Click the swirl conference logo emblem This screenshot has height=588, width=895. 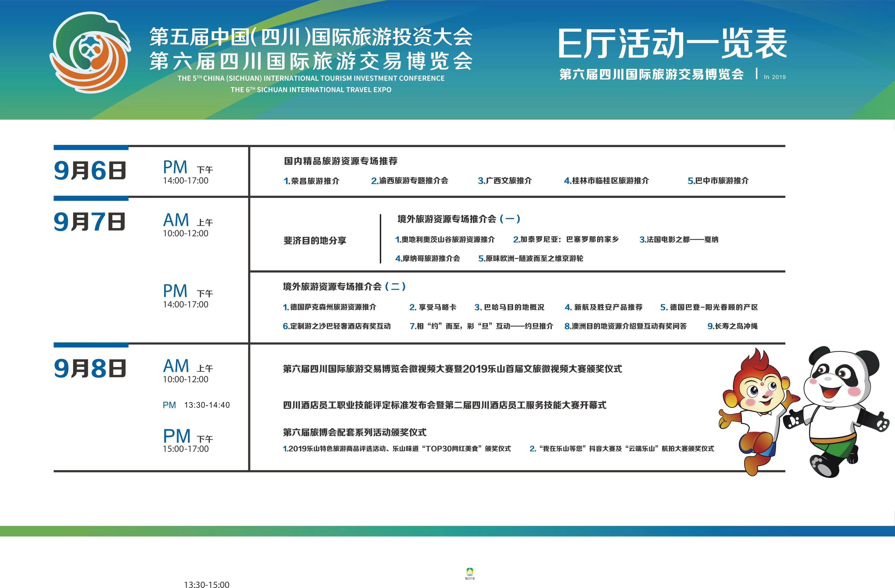tap(90, 52)
